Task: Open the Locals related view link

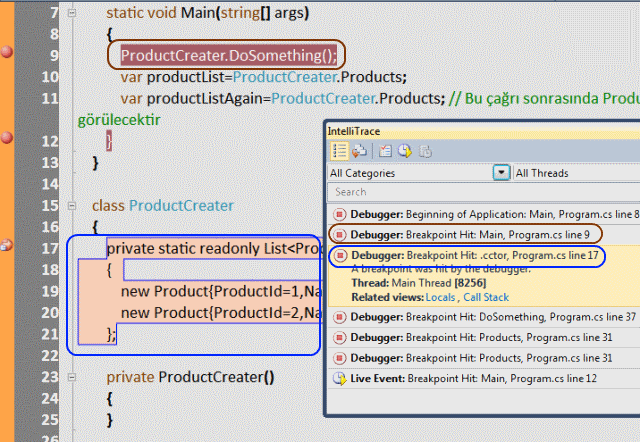Action: pos(438,298)
